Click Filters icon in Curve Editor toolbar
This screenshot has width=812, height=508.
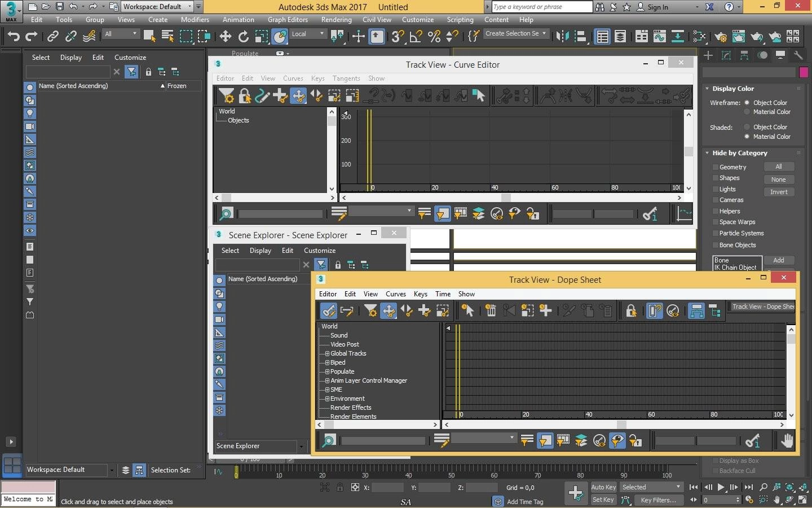[x=226, y=96]
